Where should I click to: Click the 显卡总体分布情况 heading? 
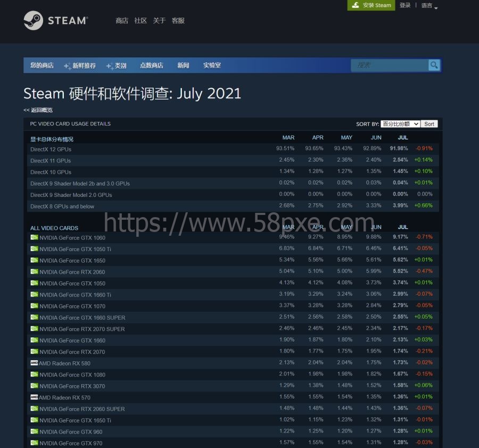pyautogui.click(x=52, y=139)
